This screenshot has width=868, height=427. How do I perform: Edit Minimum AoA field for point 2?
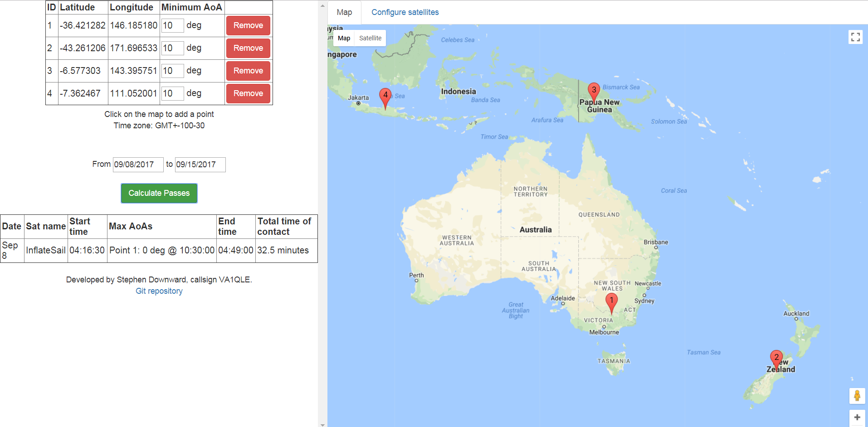coord(172,48)
